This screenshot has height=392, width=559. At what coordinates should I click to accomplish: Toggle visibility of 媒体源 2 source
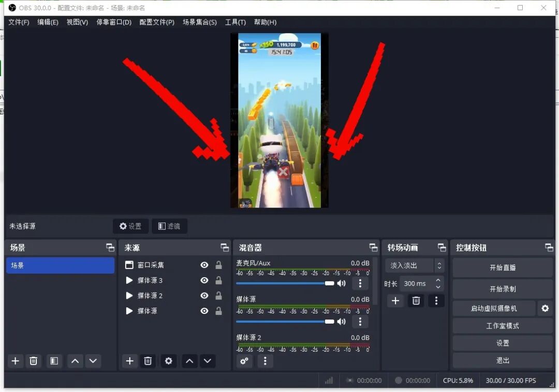click(204, 295)
